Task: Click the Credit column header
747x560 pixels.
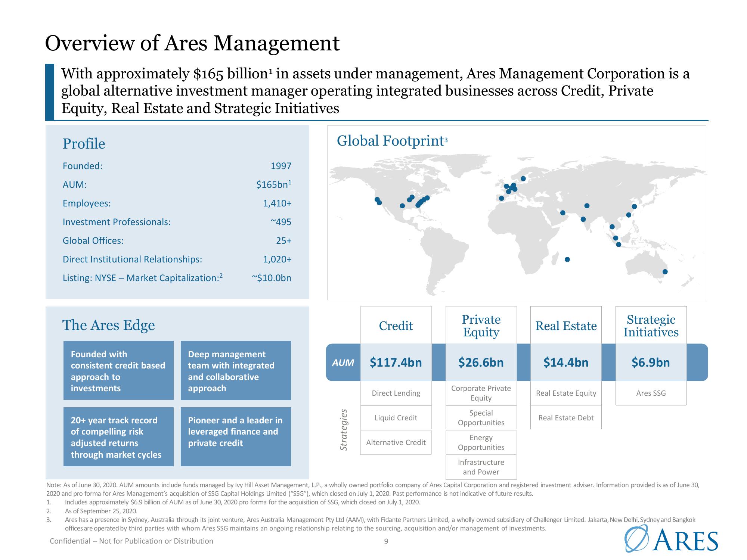Action: [396, 326]
